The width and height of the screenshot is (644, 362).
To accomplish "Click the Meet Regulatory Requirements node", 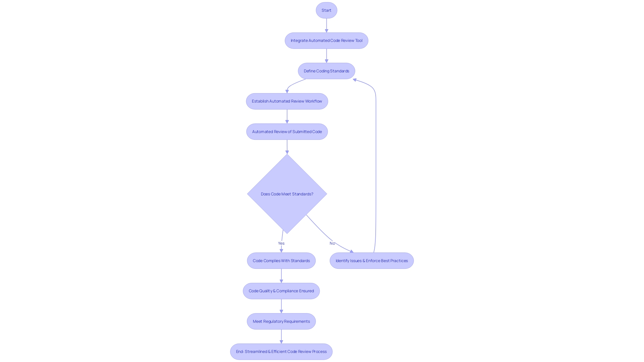I will 281,321.
